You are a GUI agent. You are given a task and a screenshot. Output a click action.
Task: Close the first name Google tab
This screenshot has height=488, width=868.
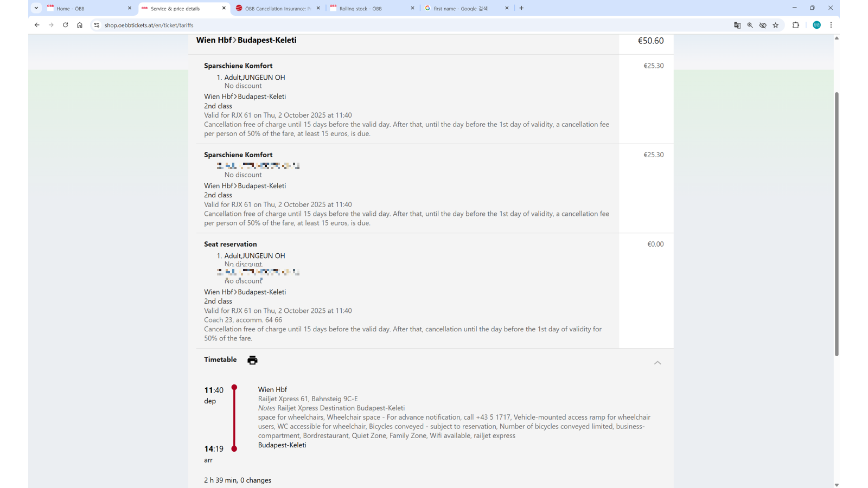507,8
